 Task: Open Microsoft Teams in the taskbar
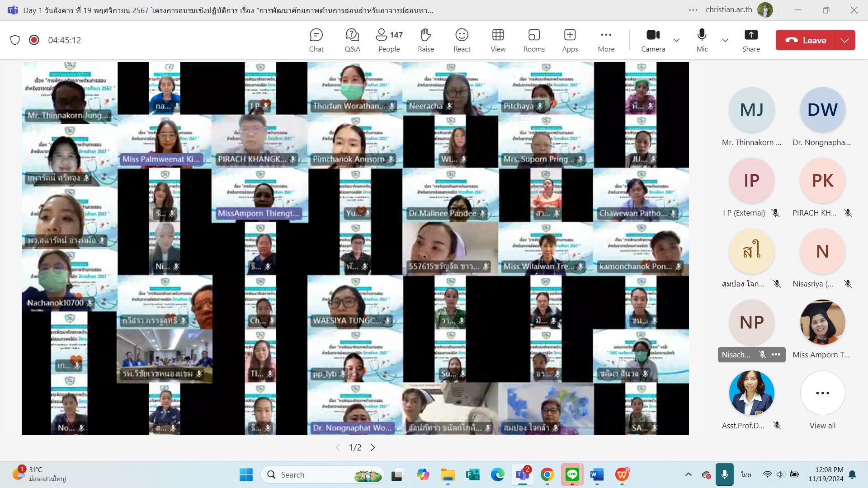[522, 474]
